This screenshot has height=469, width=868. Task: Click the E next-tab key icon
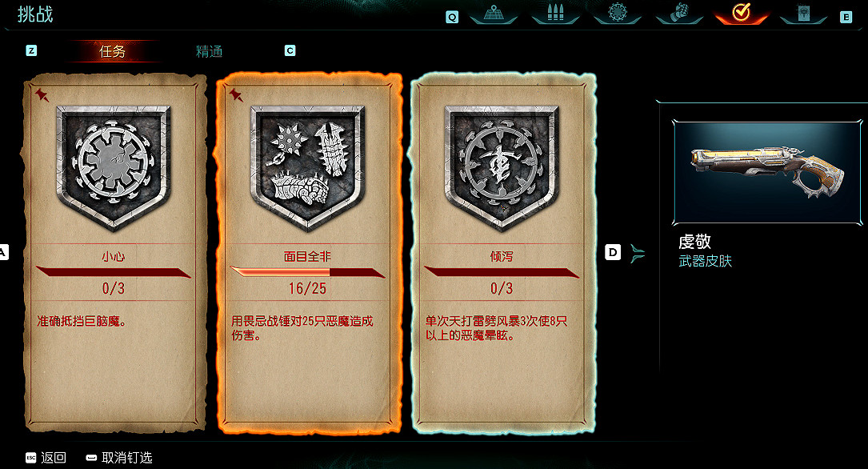[846, 17]
